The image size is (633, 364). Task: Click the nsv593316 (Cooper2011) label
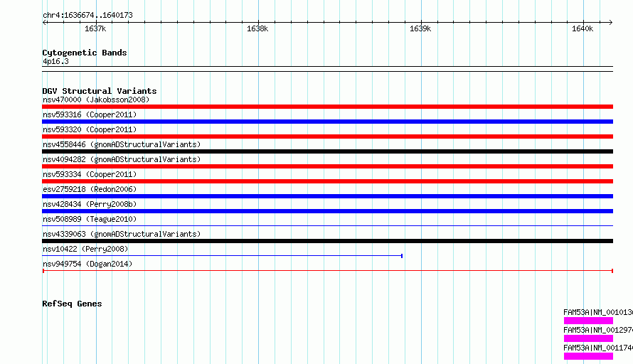tap(90, 114)
